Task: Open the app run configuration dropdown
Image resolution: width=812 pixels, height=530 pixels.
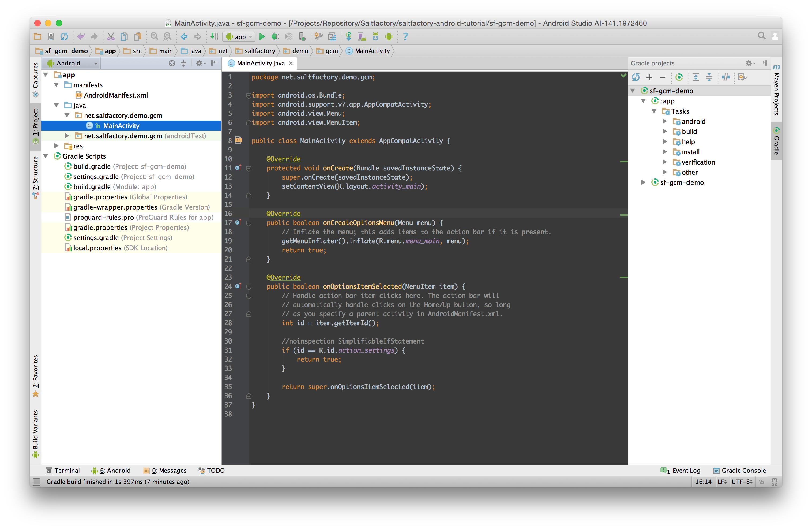Action: [x=239, y=36]
